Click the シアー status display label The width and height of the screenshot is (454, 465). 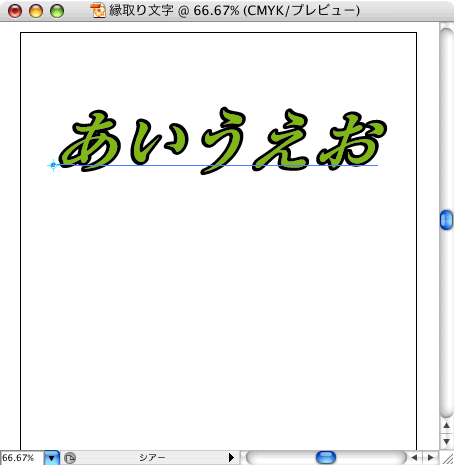[152, 458]
